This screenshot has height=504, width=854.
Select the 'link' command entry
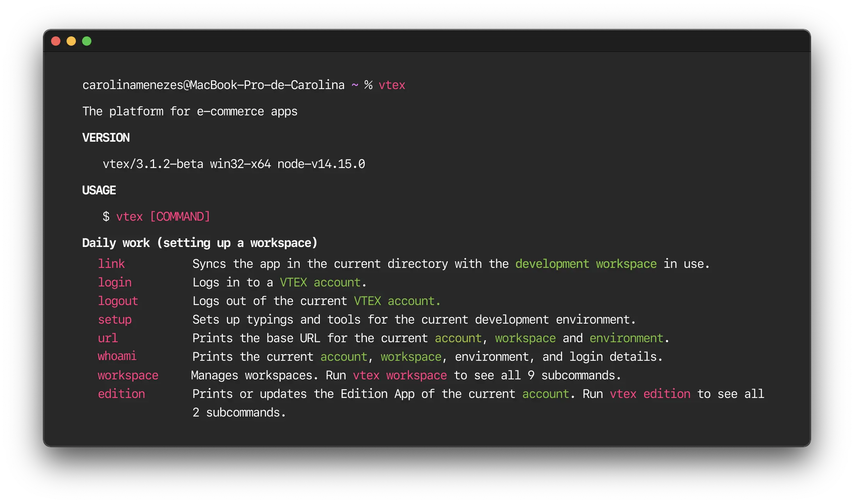(111, 264)
